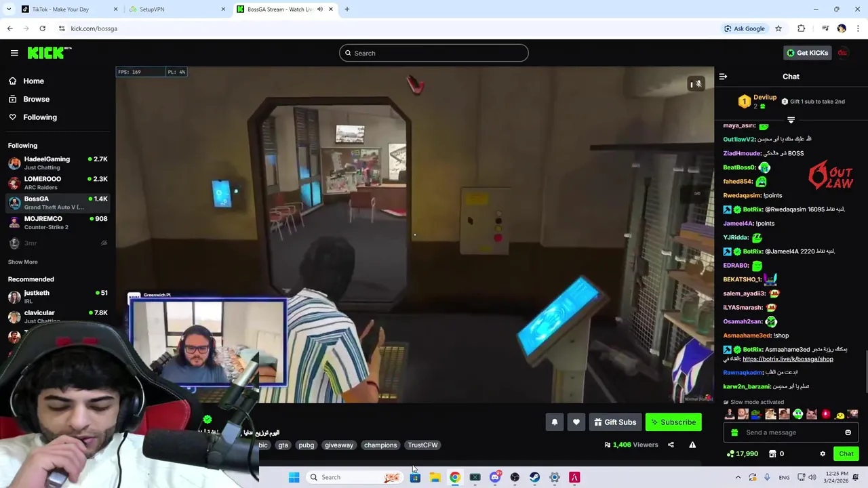Pick the green headphones quick emote
Image resolution: width=868 pixels, height=488 pixels.
(x=798, y=414)
